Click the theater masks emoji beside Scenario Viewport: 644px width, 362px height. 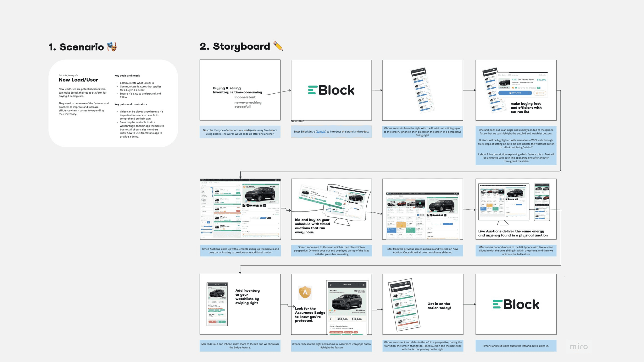(112, 47)
